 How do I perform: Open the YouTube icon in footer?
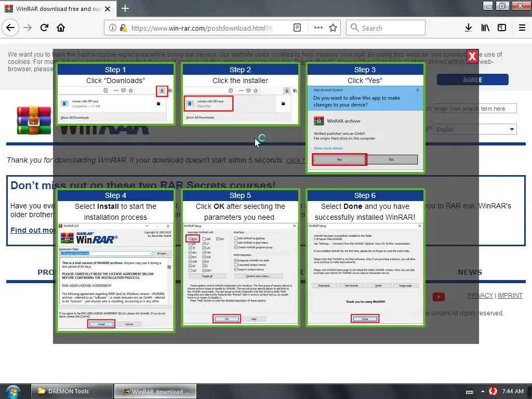coord(438,297)
